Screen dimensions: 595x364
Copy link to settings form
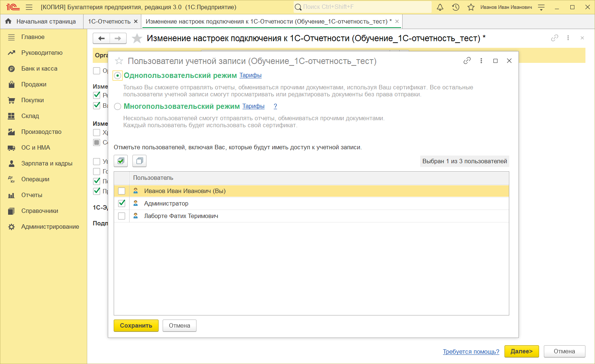pos(555,38)
